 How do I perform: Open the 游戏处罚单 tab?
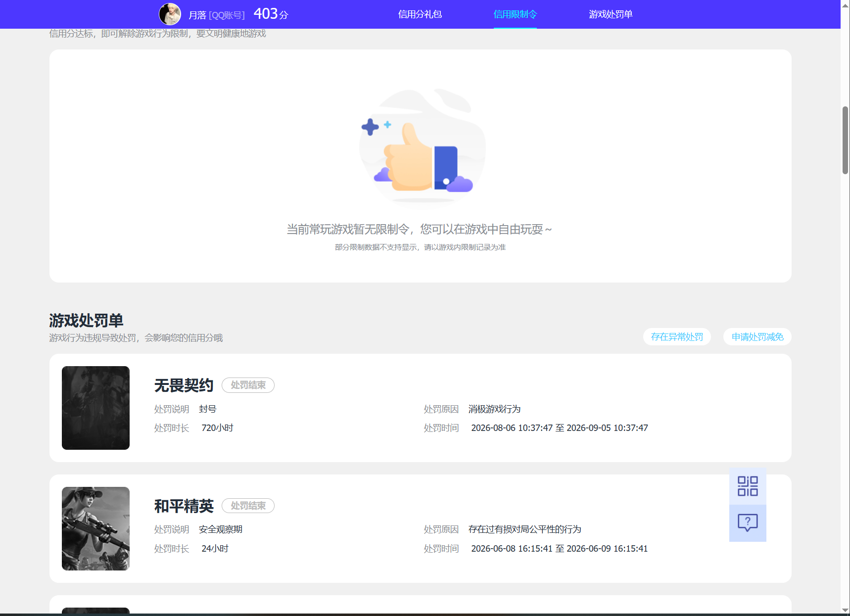pyautogui.click(x=611, y=14)
